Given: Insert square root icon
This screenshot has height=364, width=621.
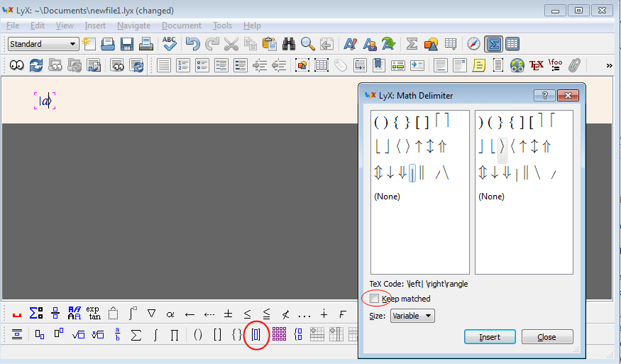Looking at the screenshot, I should coord(78,335).
